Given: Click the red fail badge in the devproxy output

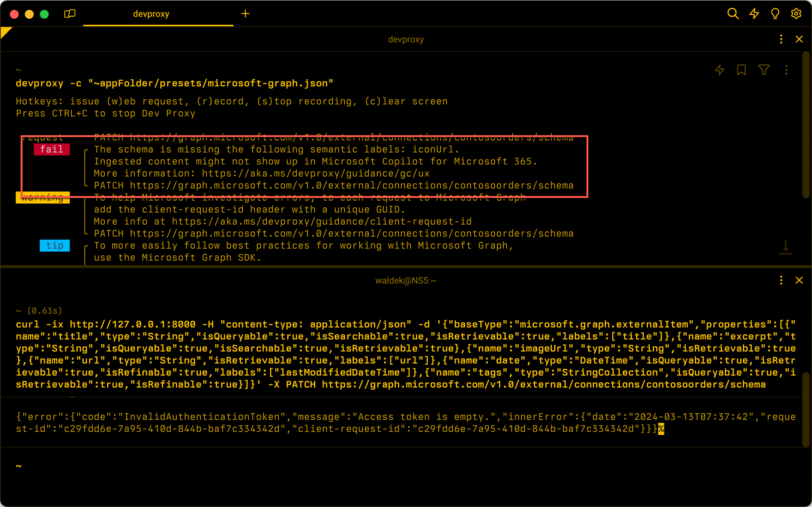Looking at the screenshot, I should pyautogui.click(x=52, y=149).
